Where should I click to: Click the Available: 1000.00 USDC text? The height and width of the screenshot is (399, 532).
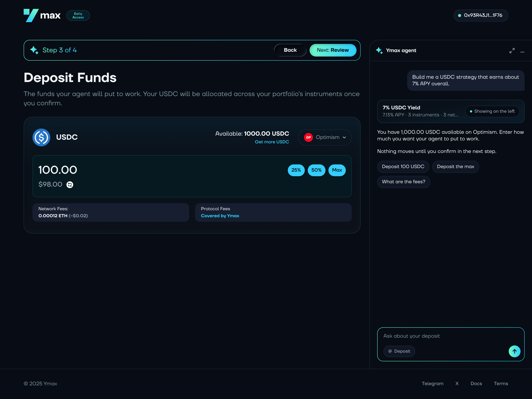point(252,133)
